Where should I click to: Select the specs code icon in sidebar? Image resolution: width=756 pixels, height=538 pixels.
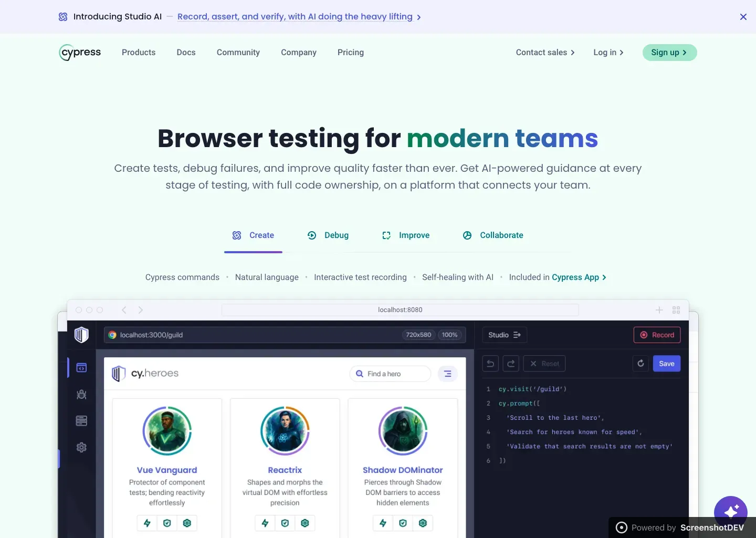tap(81, 368)
